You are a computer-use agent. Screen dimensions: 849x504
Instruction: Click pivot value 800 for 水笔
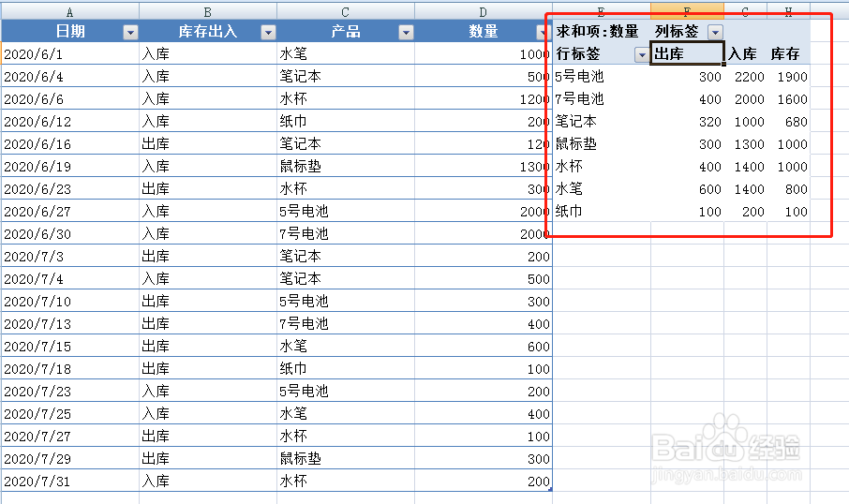pyautogui.click(x=788, y=189)
